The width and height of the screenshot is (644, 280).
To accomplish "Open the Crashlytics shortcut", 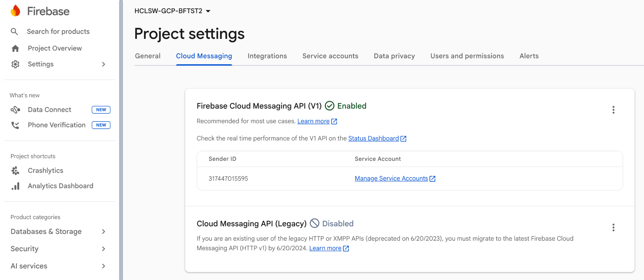I will (x=46, y=170).
